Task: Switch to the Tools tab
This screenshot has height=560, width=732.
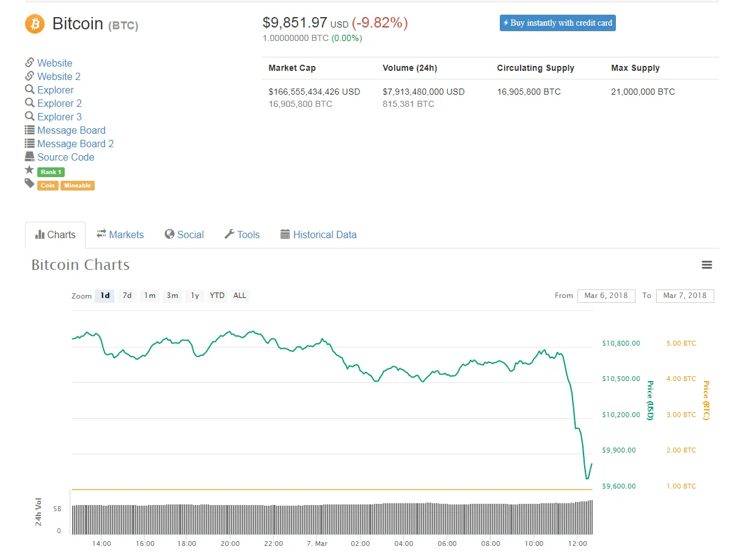Action: coord(242,235)
